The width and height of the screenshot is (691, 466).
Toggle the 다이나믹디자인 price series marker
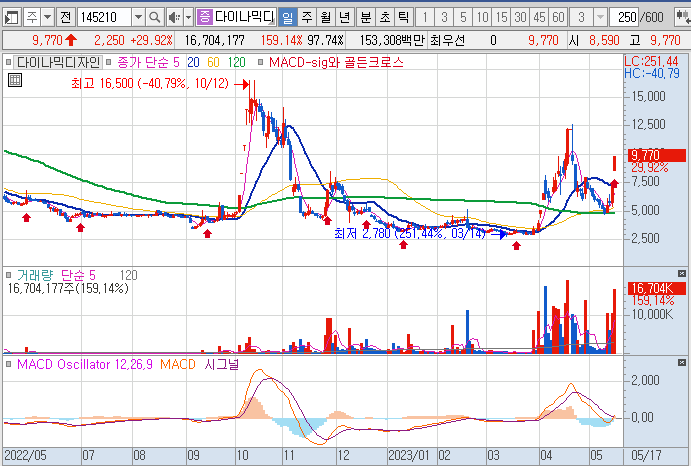[8, 63]
